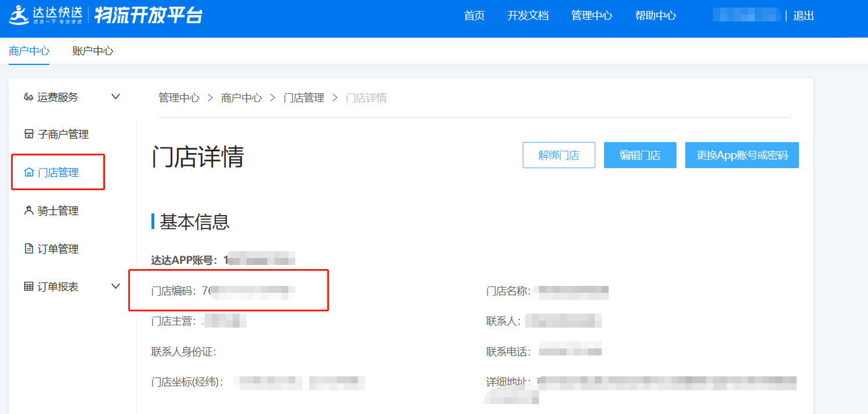Click the 更换App账号或密码 button

coord(742,155)
